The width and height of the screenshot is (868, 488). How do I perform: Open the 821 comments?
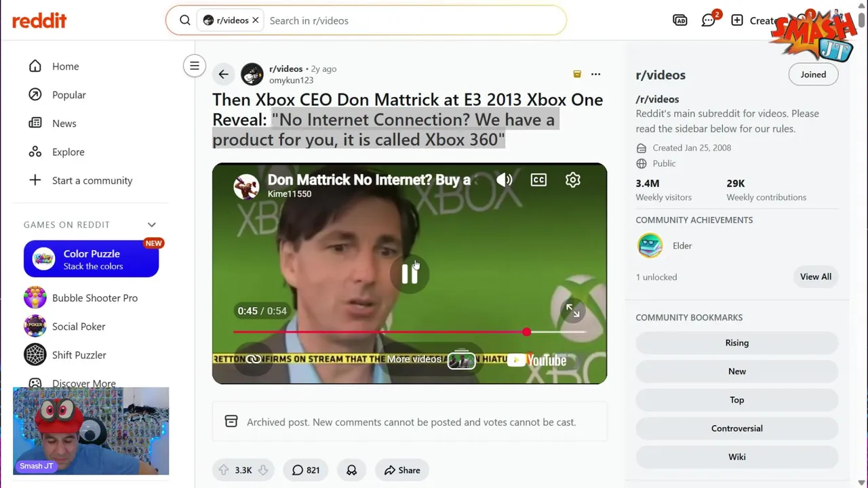pyautogui.click(x=306, y=470)
